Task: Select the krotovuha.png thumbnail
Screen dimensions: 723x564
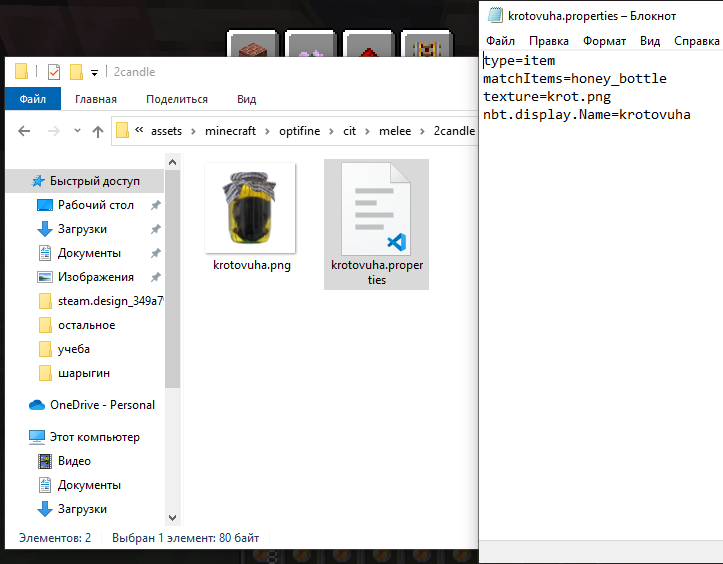Action: click(250, 208)
